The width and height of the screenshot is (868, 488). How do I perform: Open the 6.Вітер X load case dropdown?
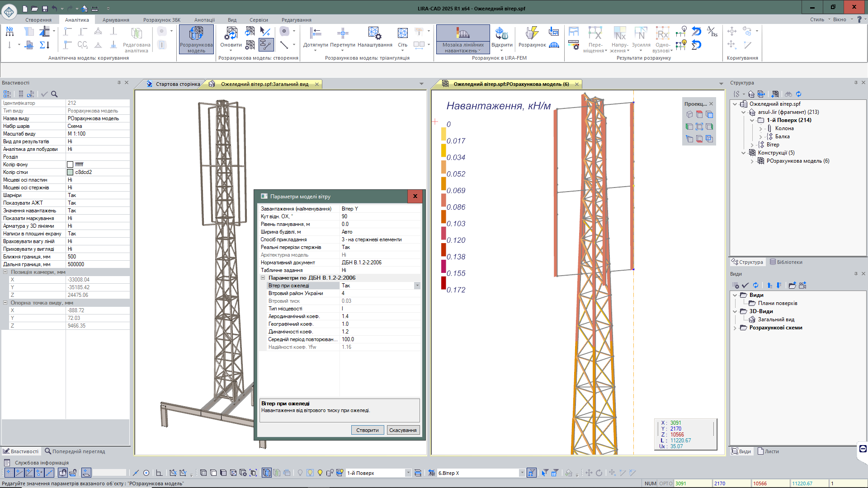[x=522, y=473]
